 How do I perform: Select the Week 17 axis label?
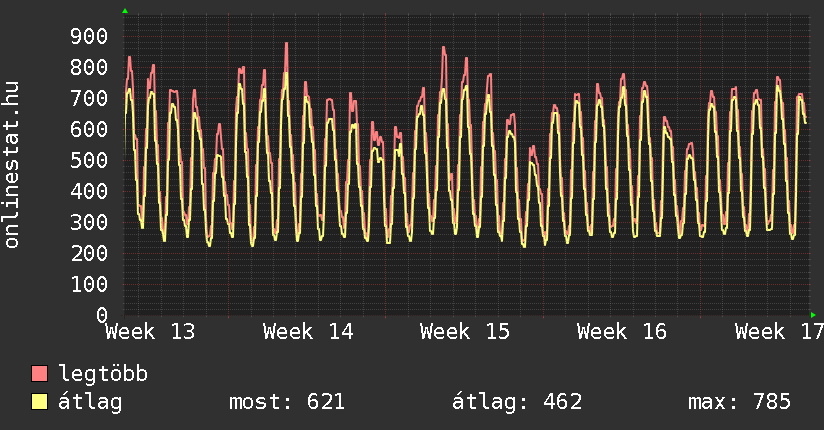click(778, 332)
